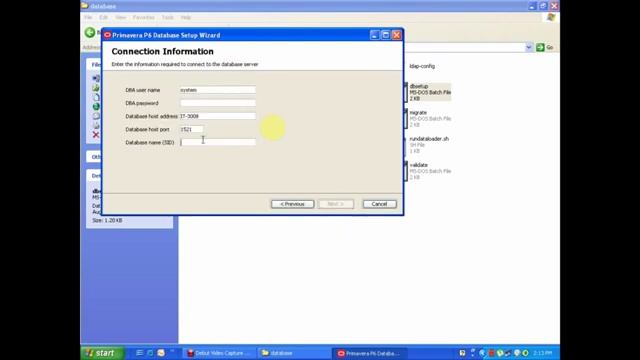Click the red system tray icon

tap(491, 353)
